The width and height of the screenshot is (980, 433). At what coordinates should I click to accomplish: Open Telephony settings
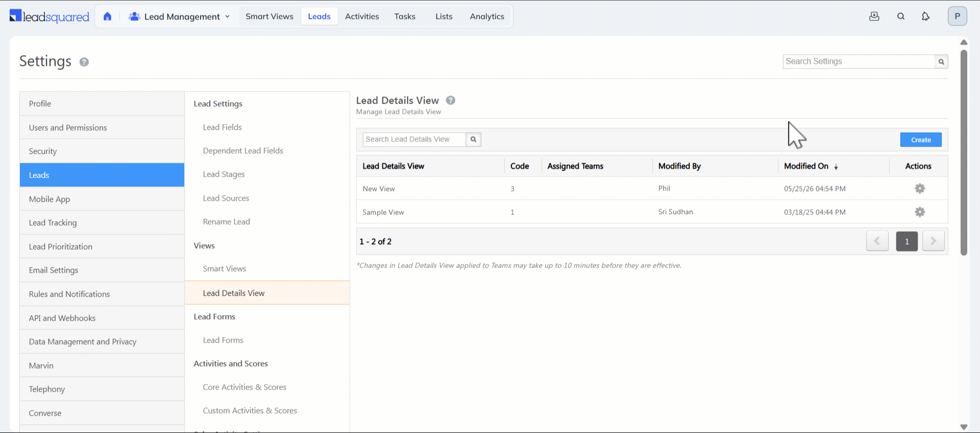(102, 389)
